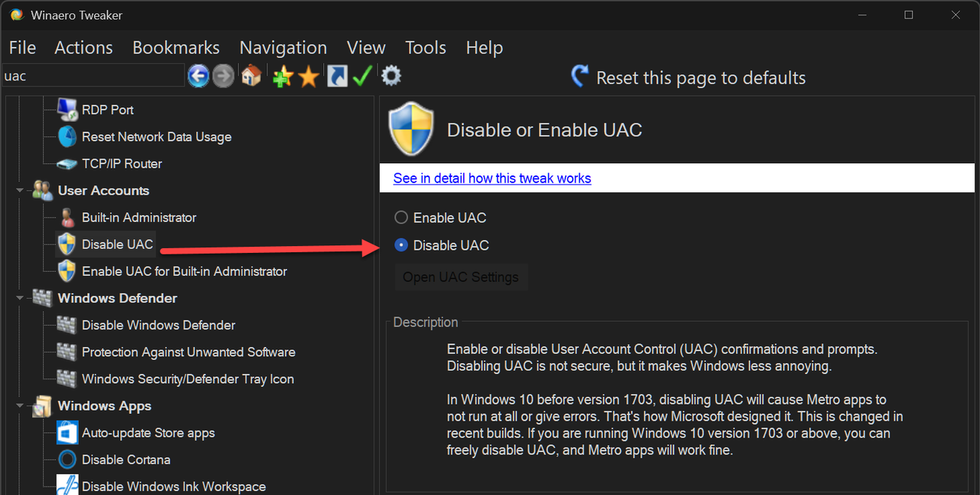Viewport: 980px width, 495px height.
Task: Open the Bookmarks menu
Action: [x=176, y=48]
